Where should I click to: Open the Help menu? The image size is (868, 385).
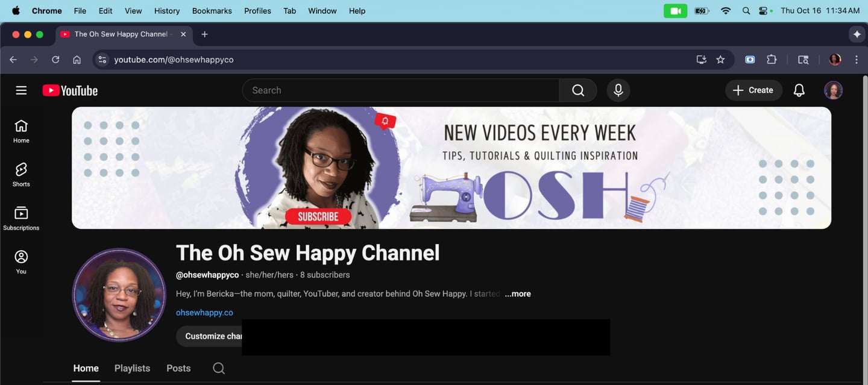[x=357, y=11]
